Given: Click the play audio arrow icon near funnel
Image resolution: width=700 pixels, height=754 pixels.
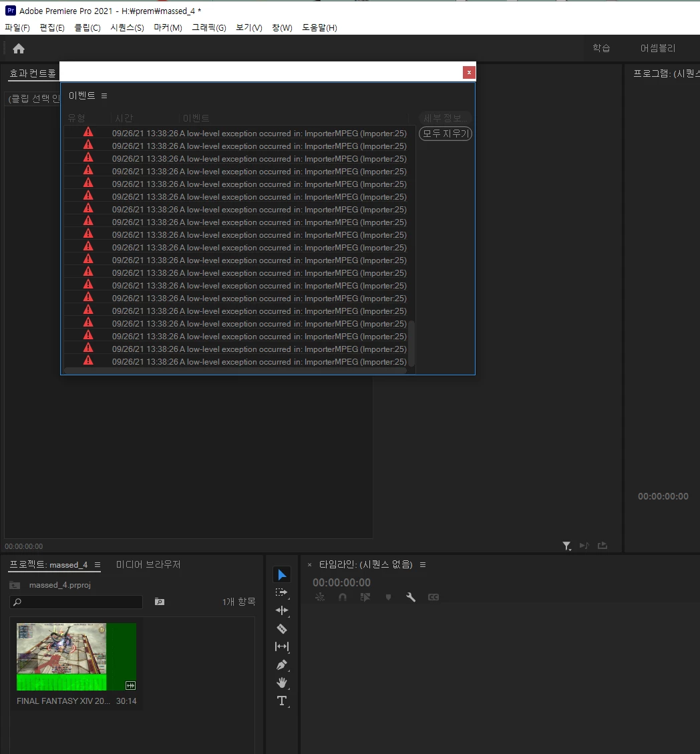Looking at the screenshot, I should coord(584,546).
